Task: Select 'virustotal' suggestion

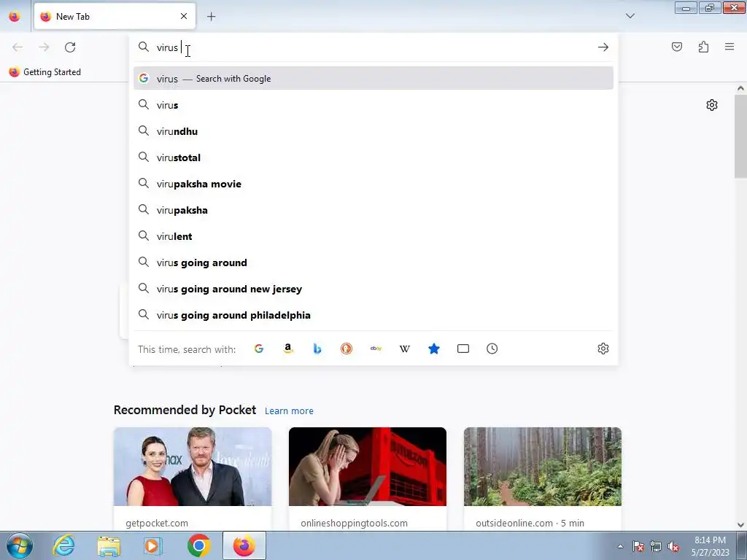Action: click(x=373, y=157)
